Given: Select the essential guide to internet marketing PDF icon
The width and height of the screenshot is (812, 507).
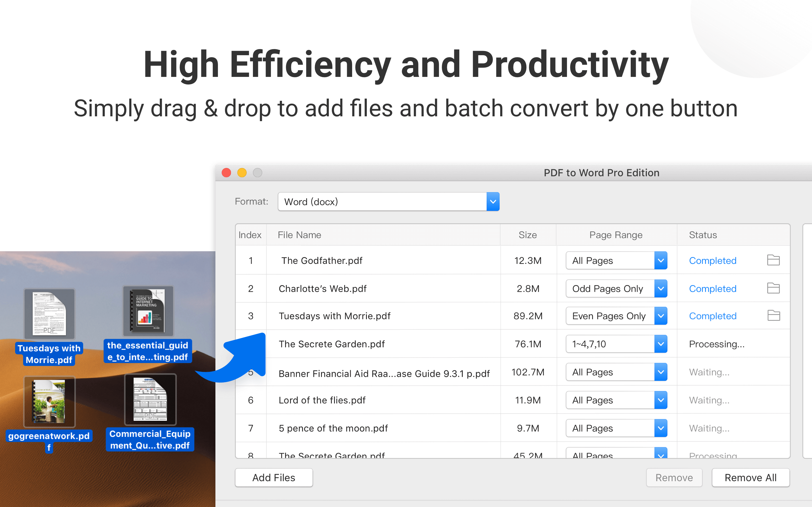Looking at the screenshot, I should pyautogui.click(x=148, y=311).
